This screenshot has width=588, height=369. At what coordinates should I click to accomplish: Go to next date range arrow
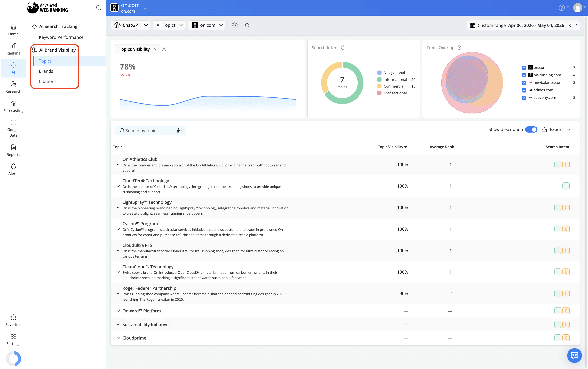[x=577, y=25]
